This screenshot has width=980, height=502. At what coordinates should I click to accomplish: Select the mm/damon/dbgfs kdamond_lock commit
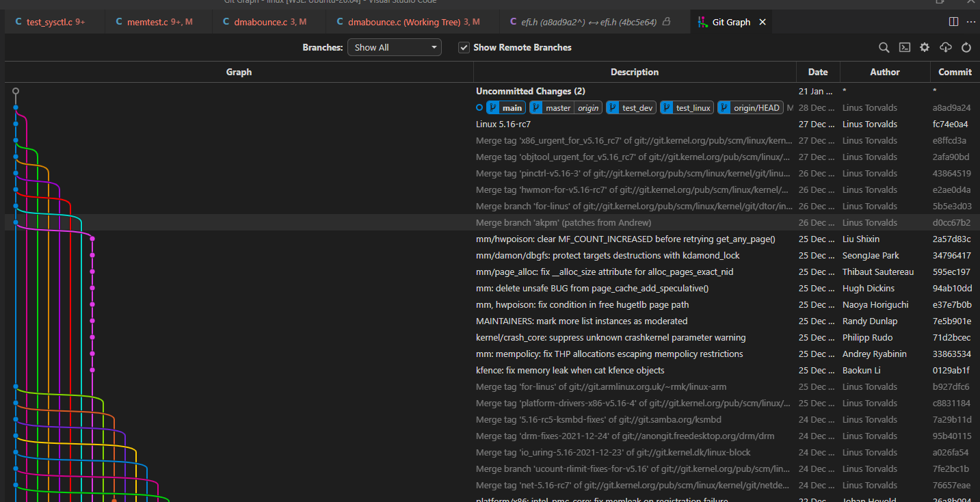click(x=492, y=256)
